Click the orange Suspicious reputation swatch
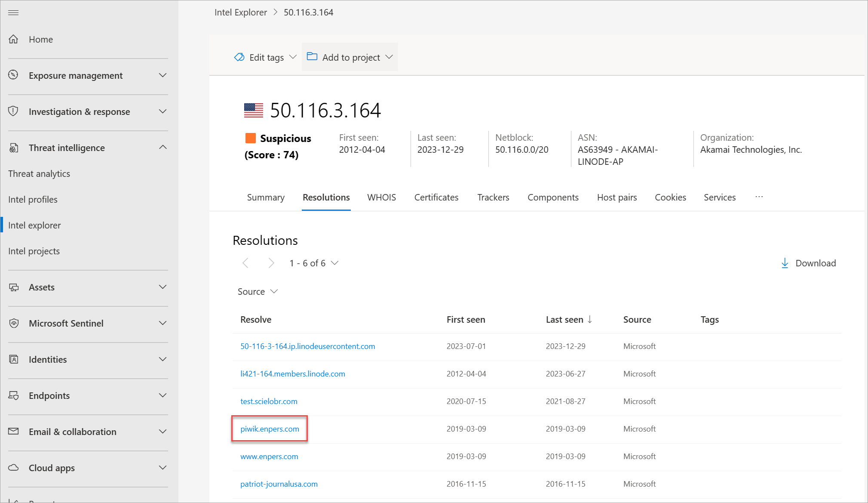This screenshot has height=503, width=868. (x=250, y=138)
